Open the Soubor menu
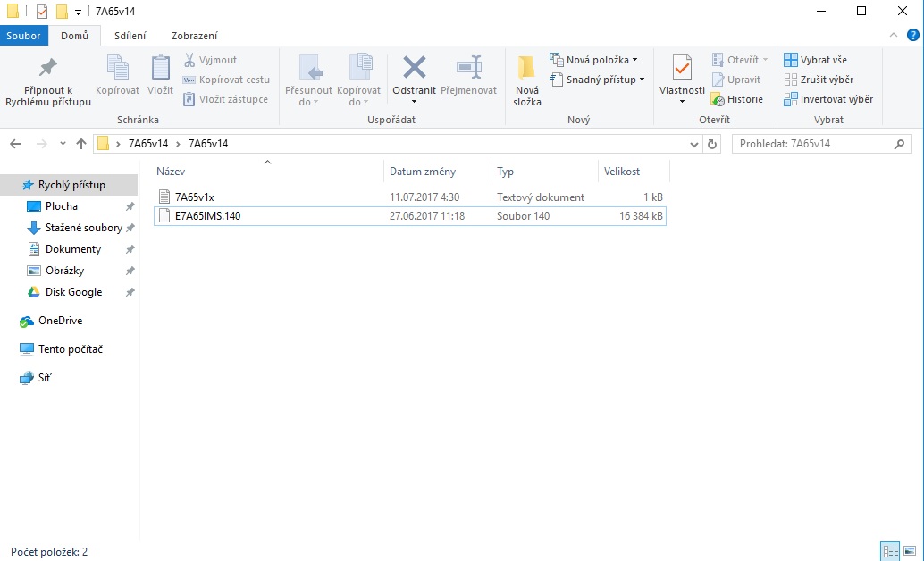This screenshot has width=924, height=561. coord(24,36)
